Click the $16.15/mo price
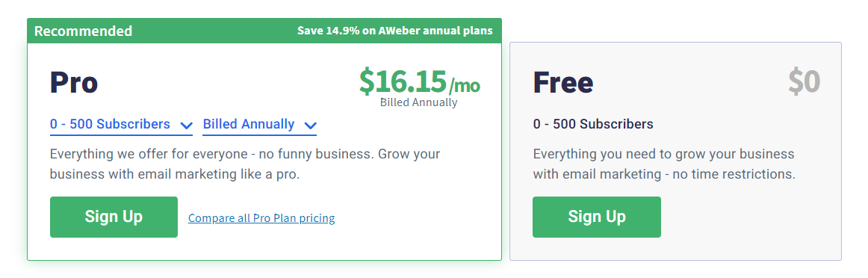Viewport: 868px width, 278px height. click(x=419, y=81)
